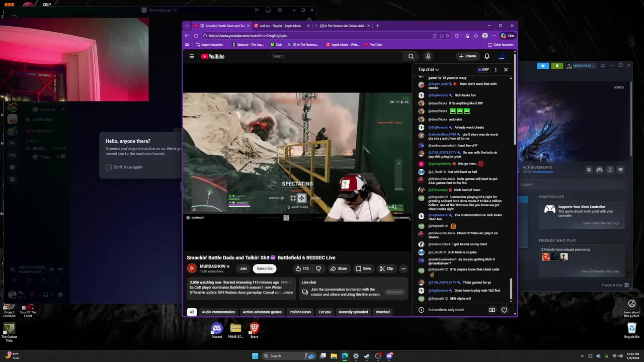The width and height of the screenshot is (644, 362).
Task: Open Steam MIGGYnPLYZ account dropdown
Action: pos(581,66)
